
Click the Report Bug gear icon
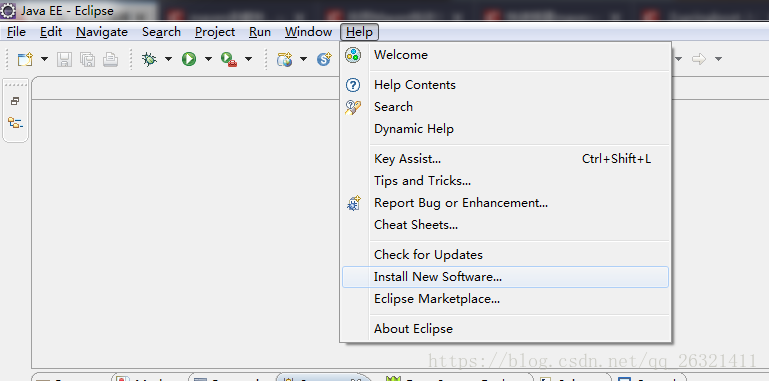353,203
